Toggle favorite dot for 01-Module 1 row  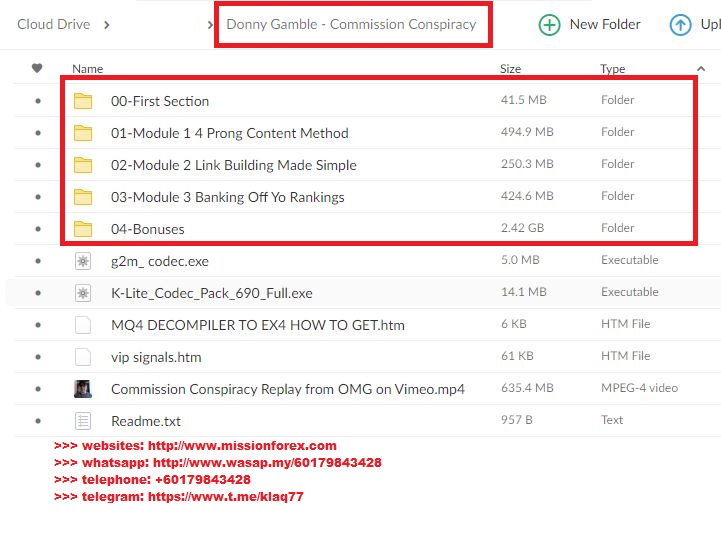point(38,133)
